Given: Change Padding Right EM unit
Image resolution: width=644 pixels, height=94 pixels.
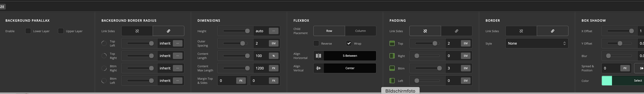Looking at the screenshot, I should pyautogui.click(x=466, y=56).
